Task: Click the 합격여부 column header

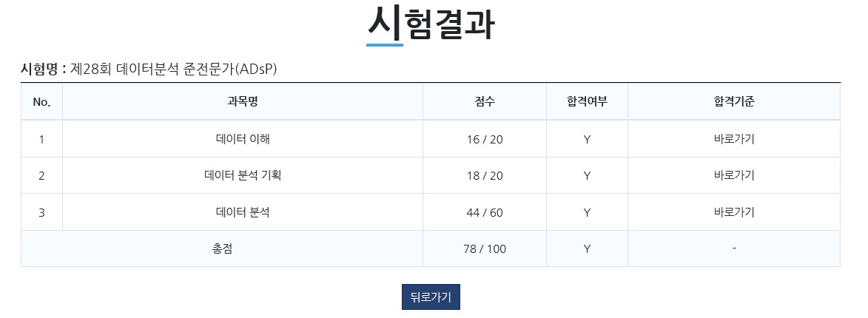Action: click(587, 102)
